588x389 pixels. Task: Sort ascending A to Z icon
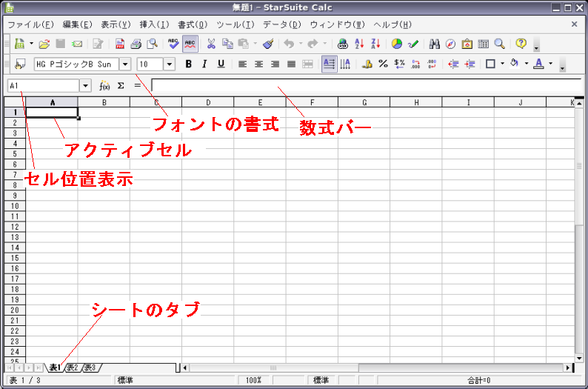[x=359, y=44]
